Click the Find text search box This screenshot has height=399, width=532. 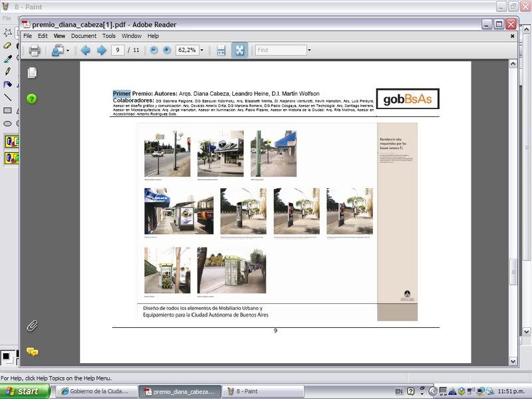click(279, 50)
